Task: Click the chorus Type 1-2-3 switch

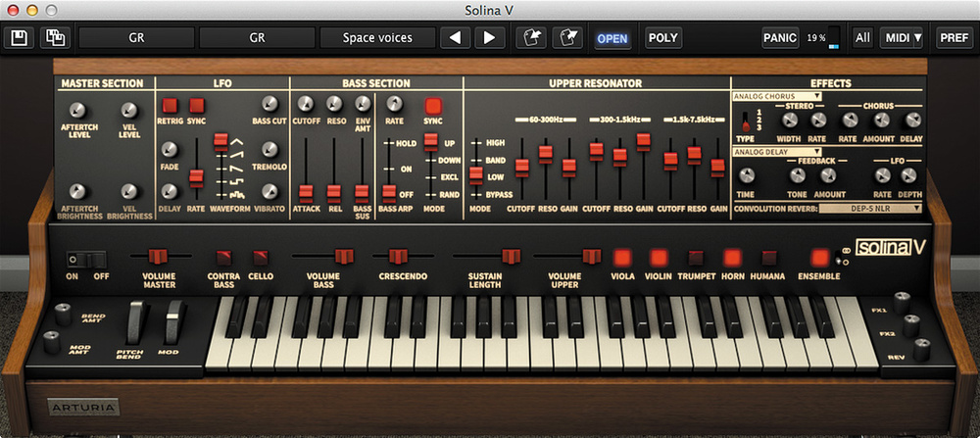Action: pyautogui.click(x=745, y=121)
